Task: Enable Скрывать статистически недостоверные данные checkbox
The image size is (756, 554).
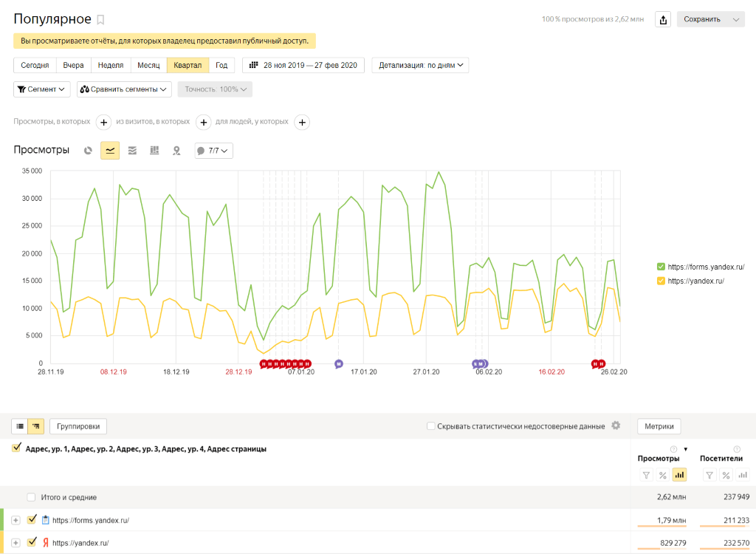Action: 431,426
